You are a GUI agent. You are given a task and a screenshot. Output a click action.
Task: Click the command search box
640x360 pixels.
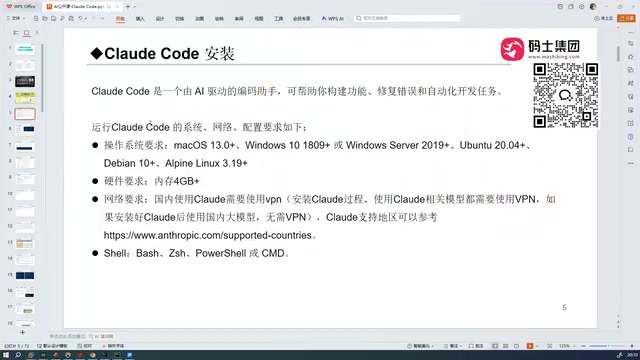[407, 18]
